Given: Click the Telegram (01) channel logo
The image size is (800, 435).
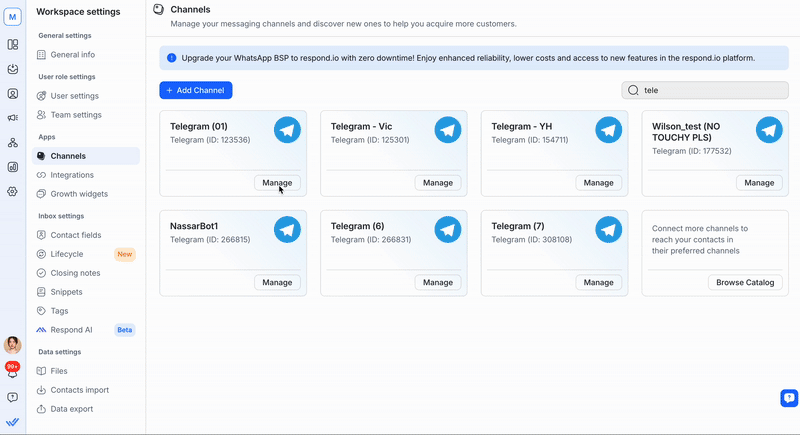Looking at the screenshot, I should click(x=287, y=130).
